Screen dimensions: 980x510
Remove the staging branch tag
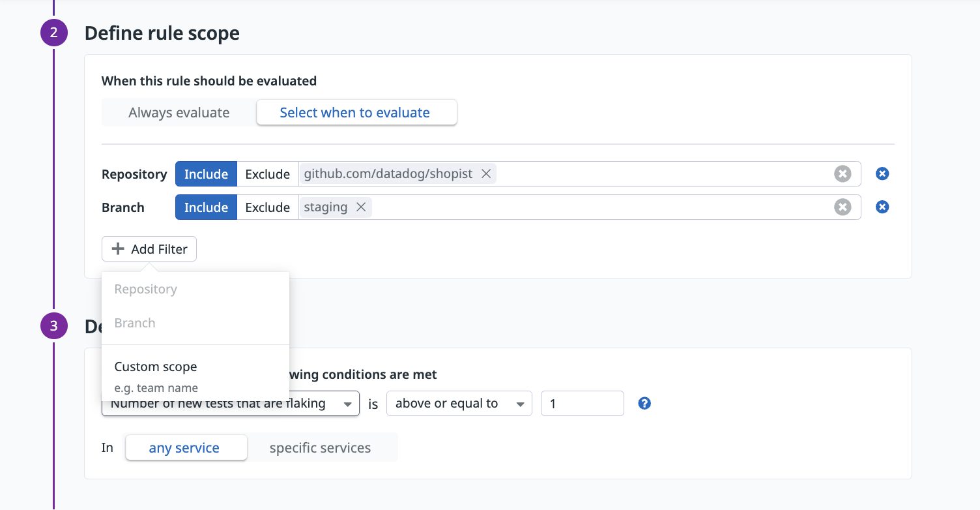click(361, 207)
